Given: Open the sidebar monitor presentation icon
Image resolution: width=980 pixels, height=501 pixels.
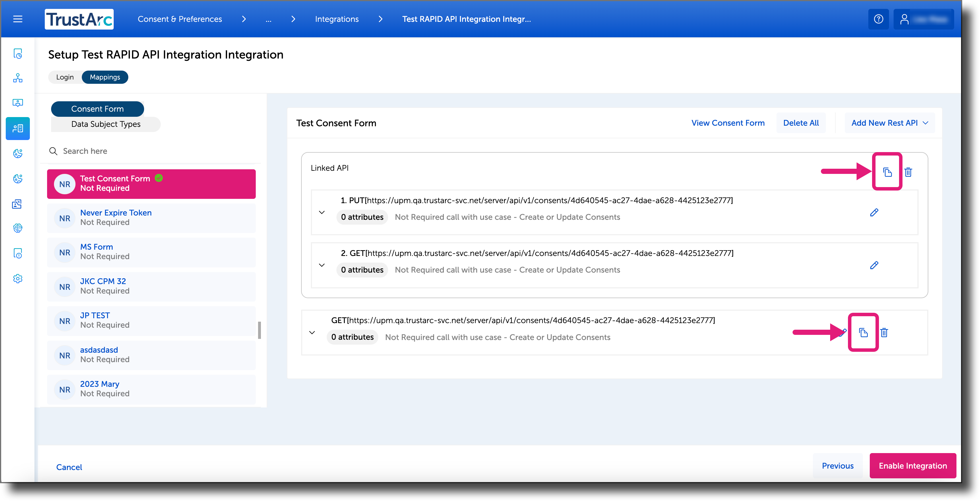Looking at the screenshot, I should click(x=18, y=103).
